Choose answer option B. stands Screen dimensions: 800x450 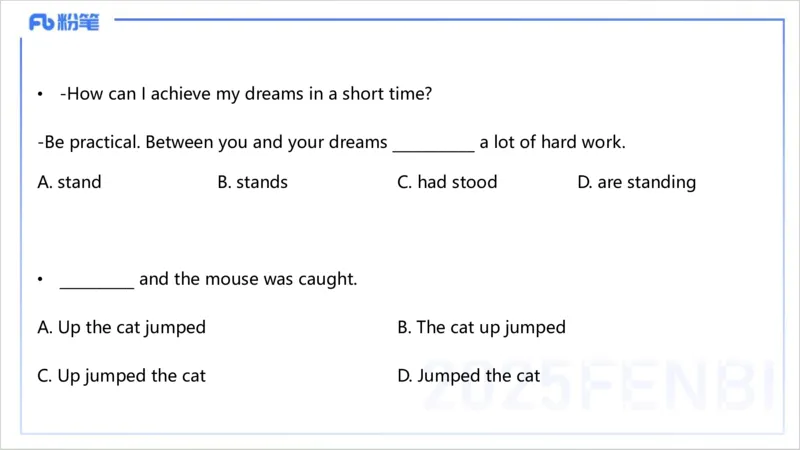point(252,182)
